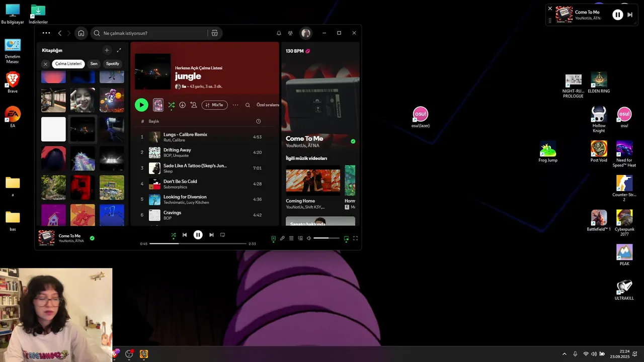Toggle the green miniplayer icon
The image size is (644, 362).
346,238
